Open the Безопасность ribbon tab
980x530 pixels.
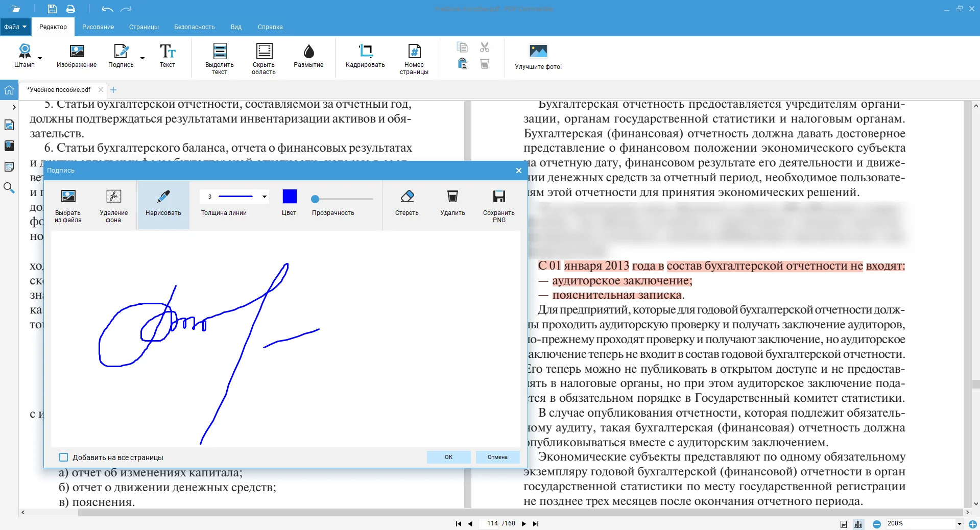tap(194, 27)
